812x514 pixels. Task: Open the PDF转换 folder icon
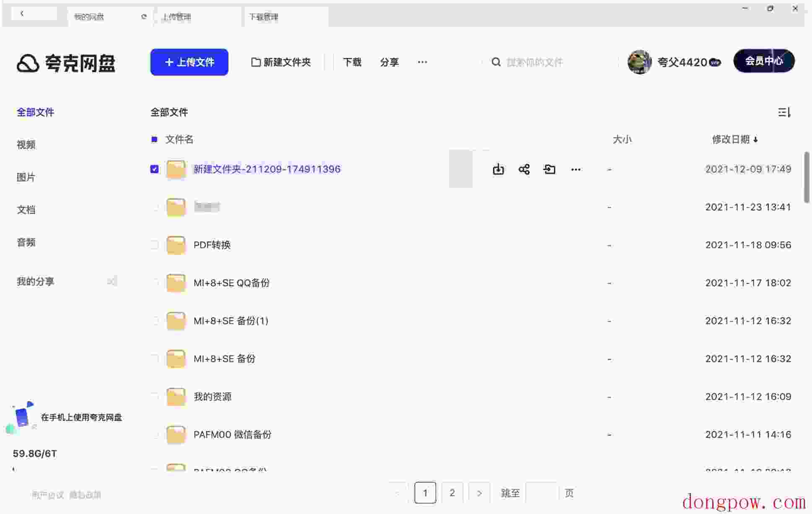[x=176, y=245]
